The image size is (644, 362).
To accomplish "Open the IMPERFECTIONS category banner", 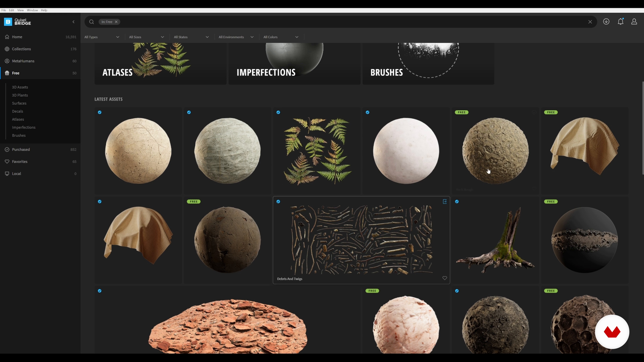I will point(294,64).
